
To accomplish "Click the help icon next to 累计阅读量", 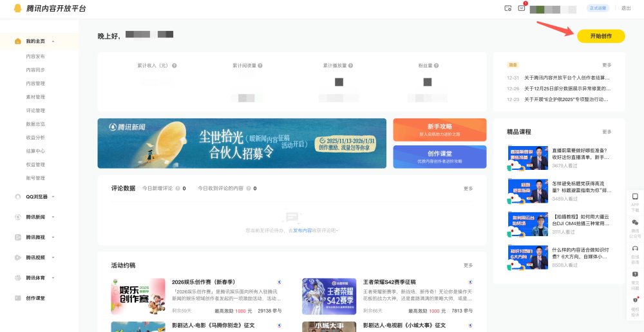I will 260,66.
